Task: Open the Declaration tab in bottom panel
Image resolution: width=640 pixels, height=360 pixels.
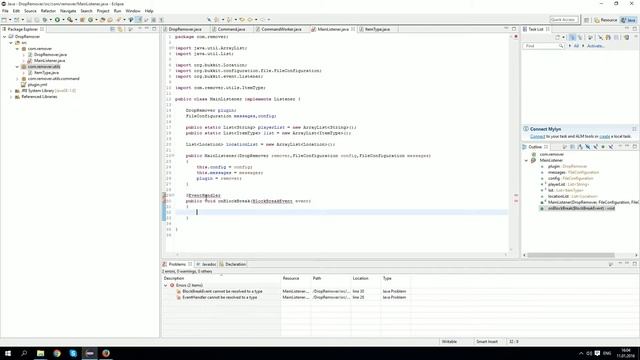Action: tap(235, 264)
